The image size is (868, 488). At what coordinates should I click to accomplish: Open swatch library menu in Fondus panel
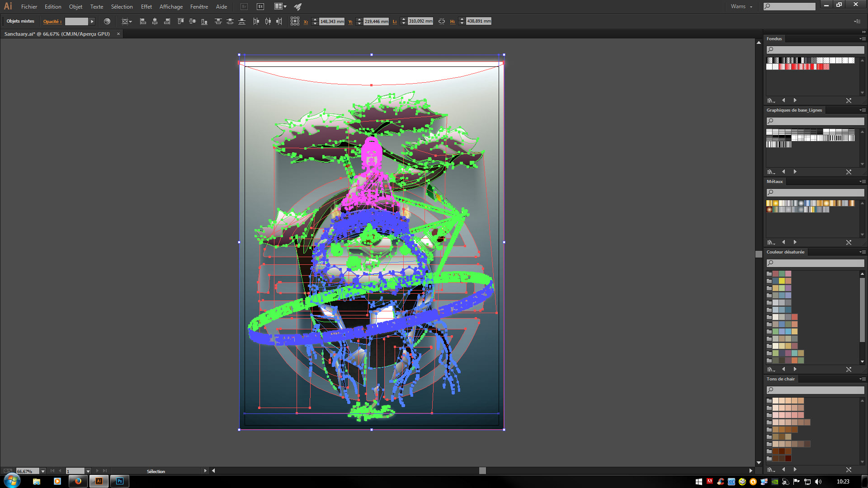click(770, 100)
